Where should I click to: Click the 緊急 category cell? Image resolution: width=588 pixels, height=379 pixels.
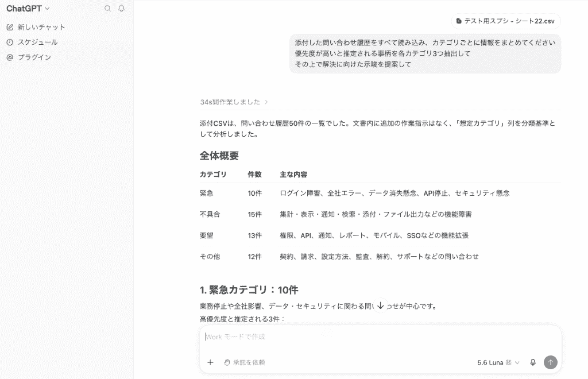tap(206, 193)
